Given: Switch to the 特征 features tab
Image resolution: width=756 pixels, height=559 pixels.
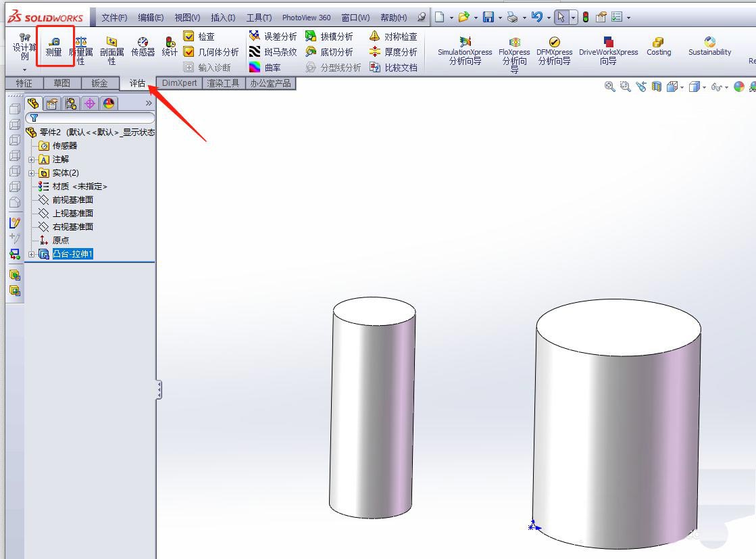Looking at the screenshot, I should (24, 83).
